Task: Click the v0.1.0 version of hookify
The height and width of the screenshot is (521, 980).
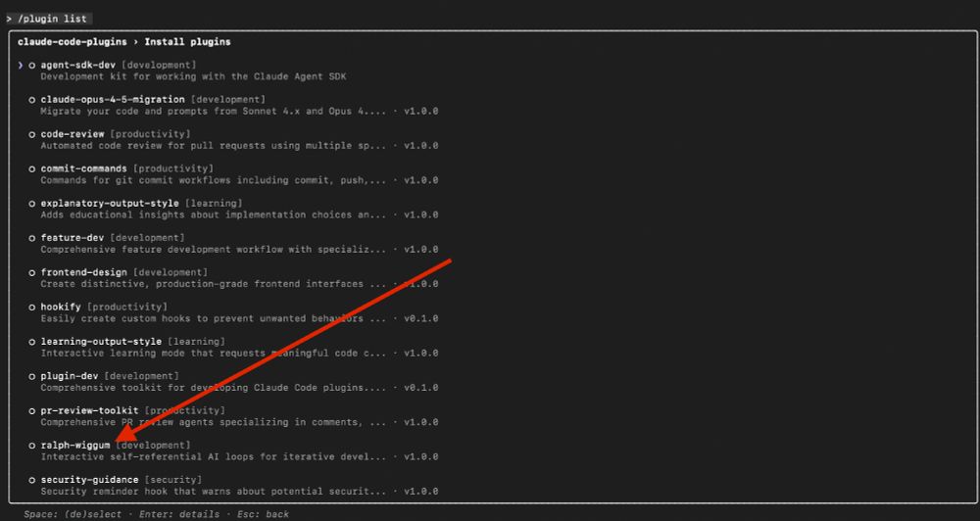Action: point(421,318)
